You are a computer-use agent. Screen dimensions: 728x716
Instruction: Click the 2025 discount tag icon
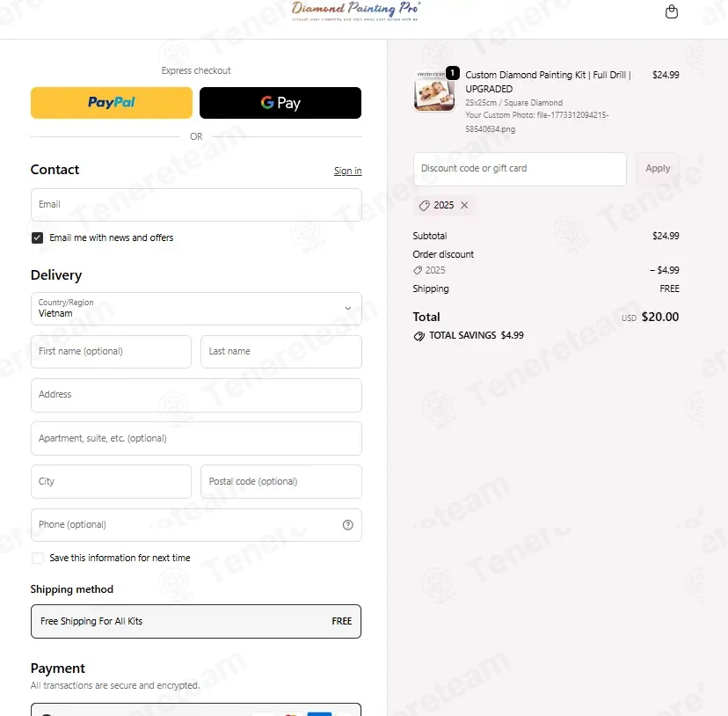click(424, 205)
